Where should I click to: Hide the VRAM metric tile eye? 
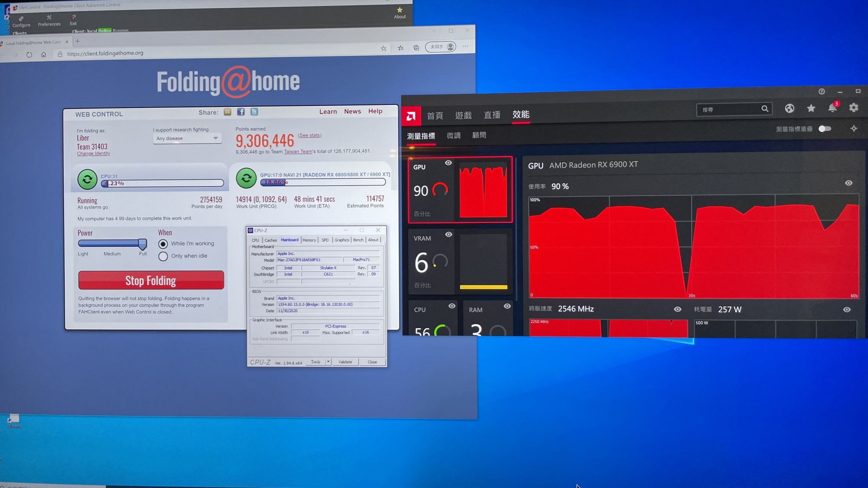[449, 235]
